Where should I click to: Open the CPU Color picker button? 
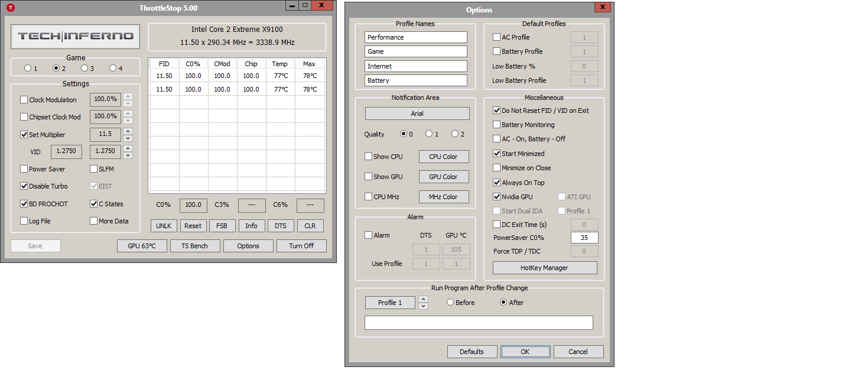444,157
